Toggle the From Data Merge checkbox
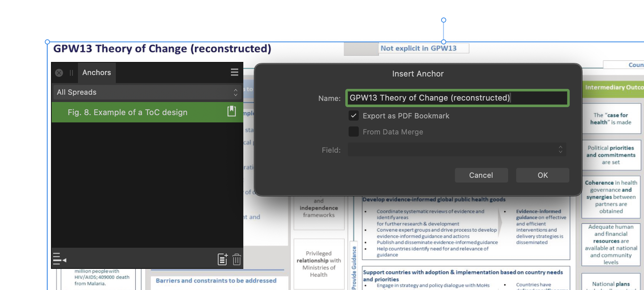644x290 pixels. click(x=353, y=132)
